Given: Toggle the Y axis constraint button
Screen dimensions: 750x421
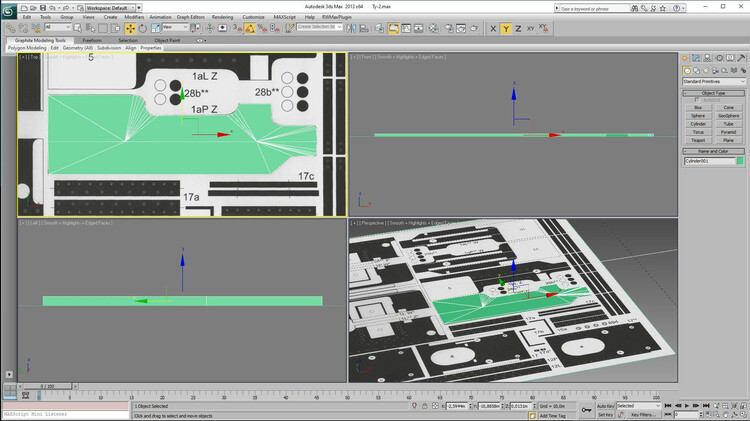Looking at the screenshot, I should pos(506,29).
